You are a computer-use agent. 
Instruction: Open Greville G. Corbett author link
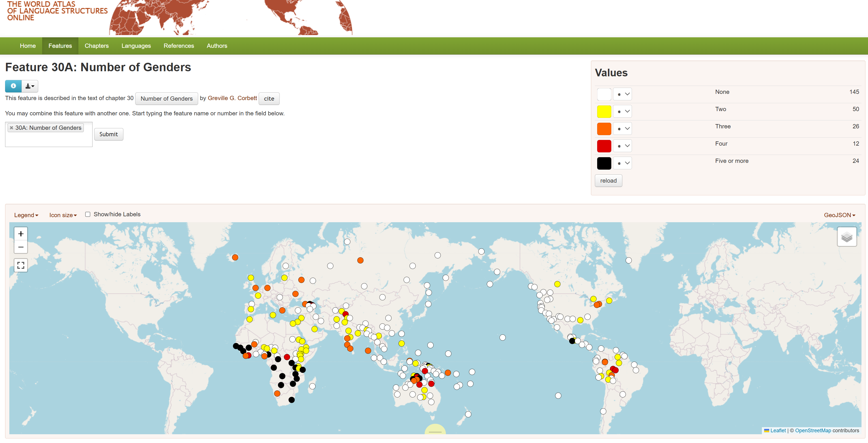(232, 98)
